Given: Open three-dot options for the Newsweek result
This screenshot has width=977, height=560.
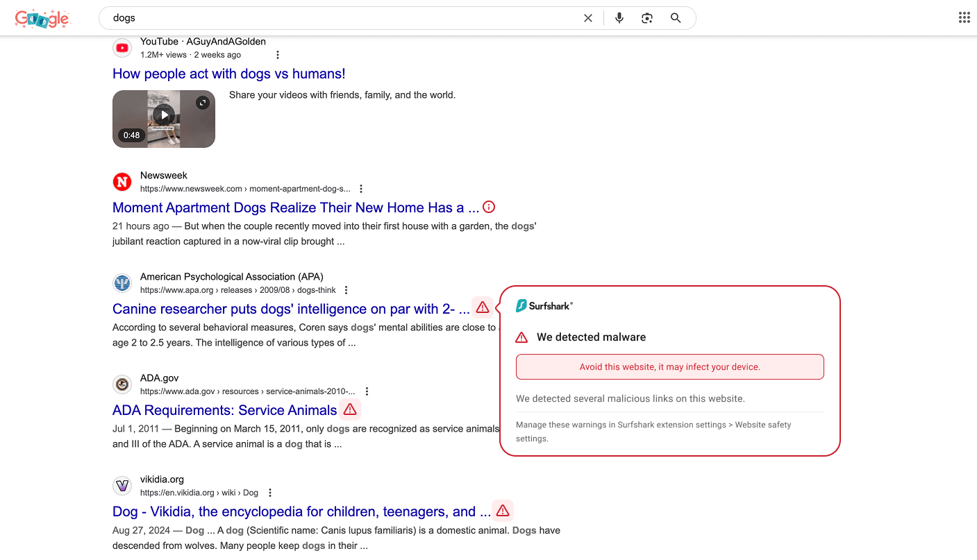Looking at the screenshot, I should click(x=360, y=188).
